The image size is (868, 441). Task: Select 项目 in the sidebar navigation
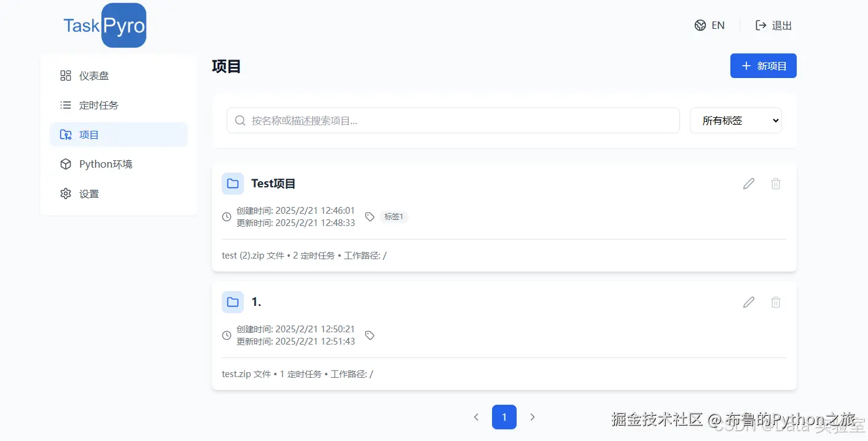(88, 135)
